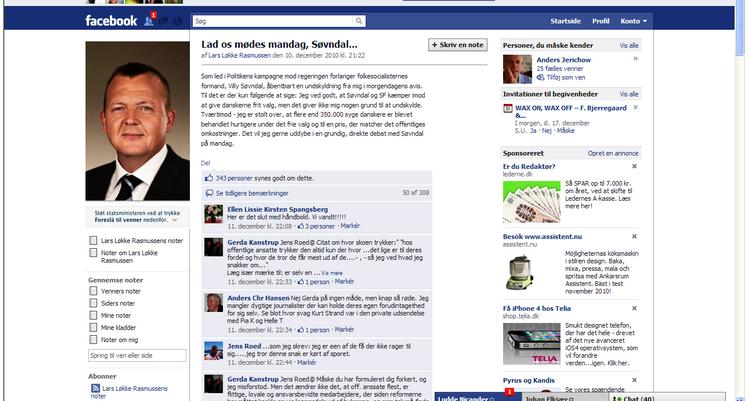This screenshot has width=750, height=401.
Task: Select Mine noter note icon
Action: coord(93,315)
